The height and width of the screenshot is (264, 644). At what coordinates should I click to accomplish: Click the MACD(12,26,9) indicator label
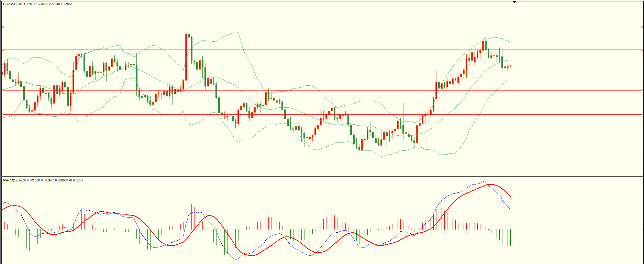pyautogui.click(x=14, y=180)
